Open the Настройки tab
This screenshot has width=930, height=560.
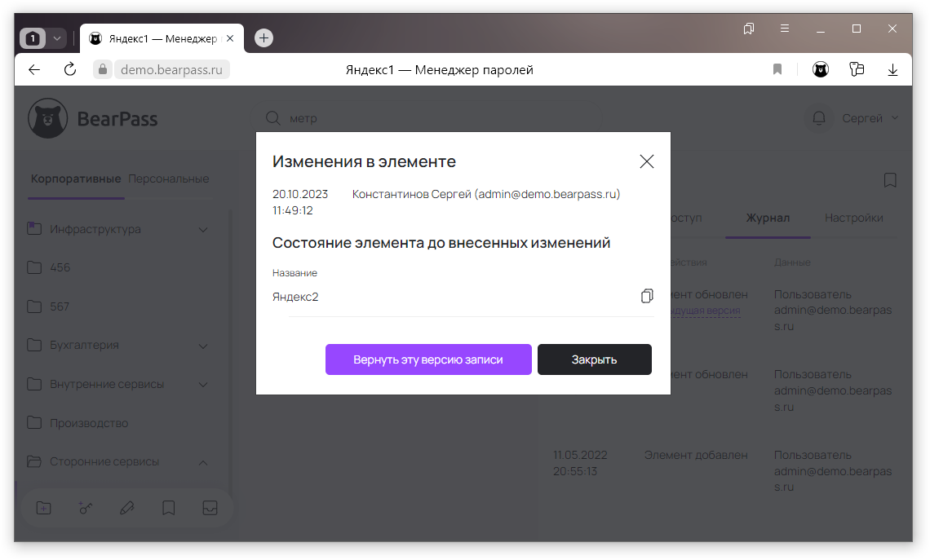tap(853, 218)
